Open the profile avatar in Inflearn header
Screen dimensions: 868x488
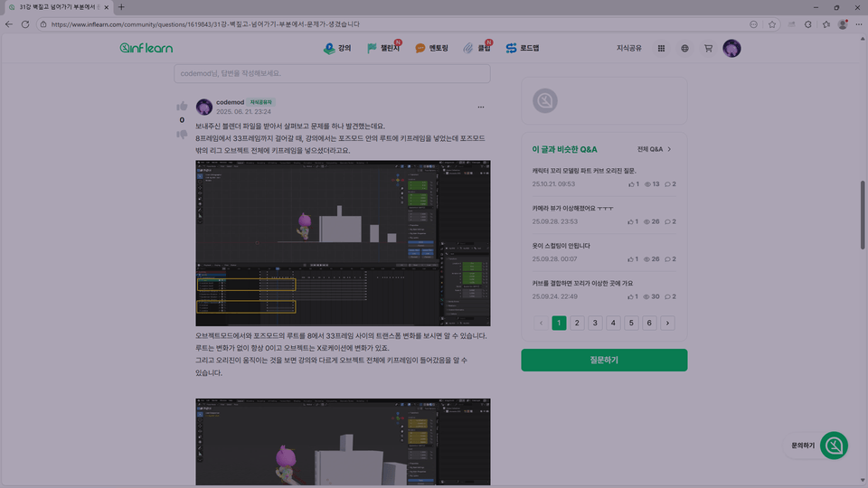tap(731, 48)
